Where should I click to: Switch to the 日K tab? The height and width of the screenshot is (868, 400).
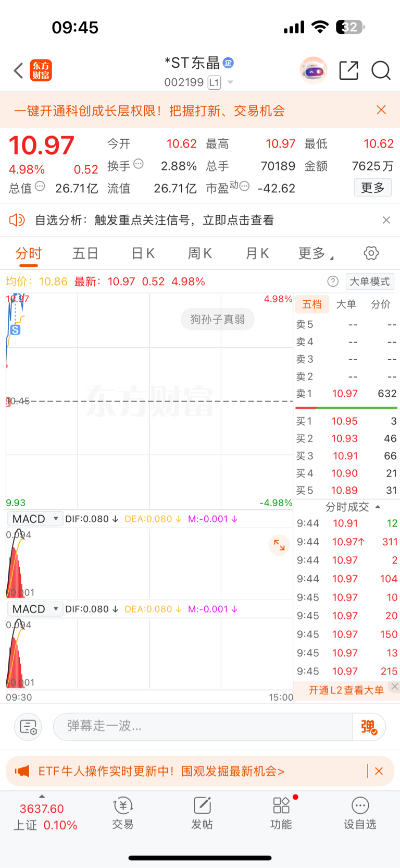pos(143,254)
